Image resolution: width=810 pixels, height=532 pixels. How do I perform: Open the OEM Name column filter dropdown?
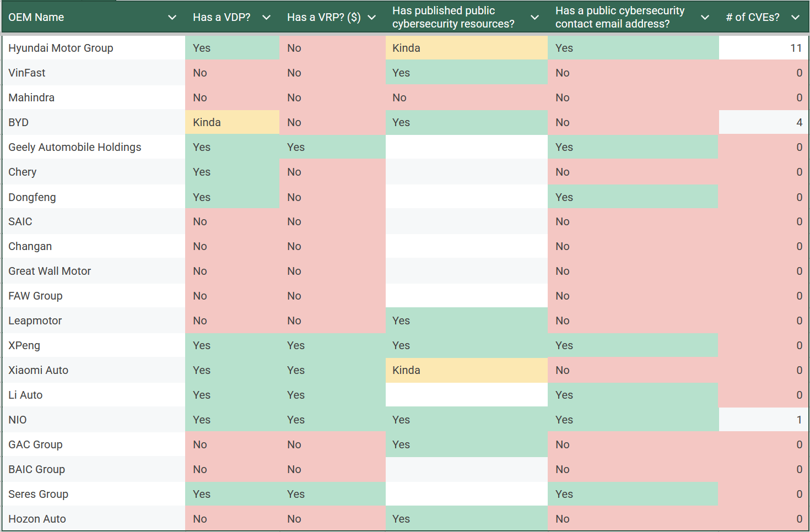(172, 18)
